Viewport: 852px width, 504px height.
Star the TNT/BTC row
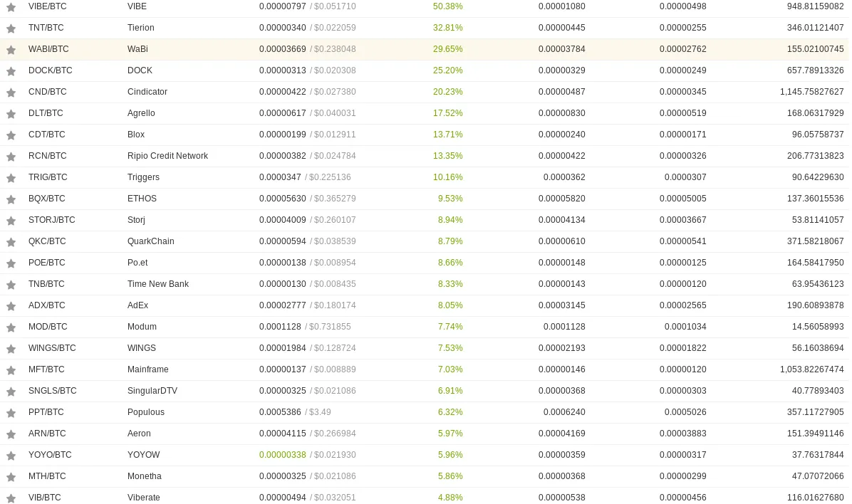[x=11, y=28]
